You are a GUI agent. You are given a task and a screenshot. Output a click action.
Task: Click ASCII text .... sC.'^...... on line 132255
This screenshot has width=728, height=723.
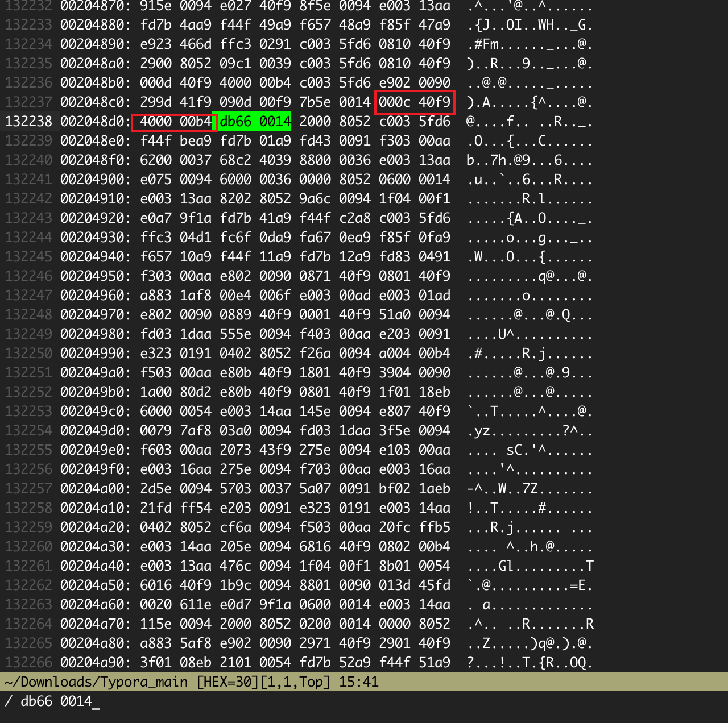coord(530,450)
